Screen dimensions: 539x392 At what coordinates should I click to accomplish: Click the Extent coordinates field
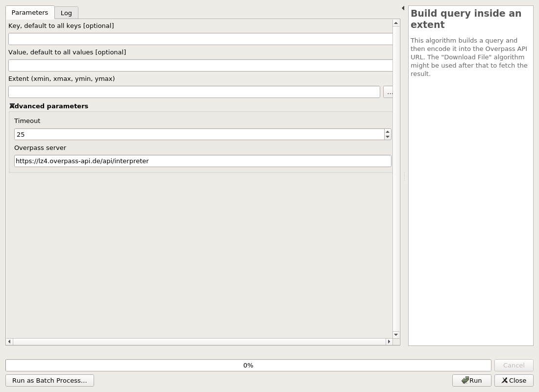(194, 92)
